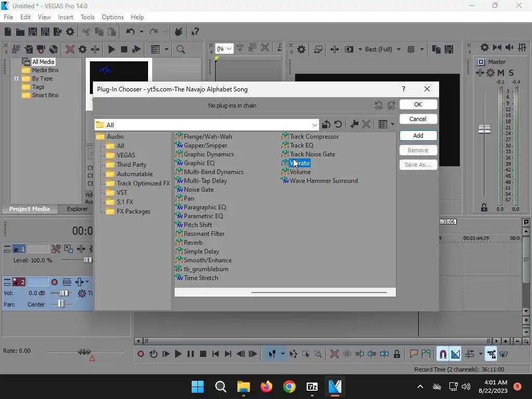Screen dimensions: 532x399
Task: Remove selected media using the red X in Project Media
Action: [x=70, y=49]
